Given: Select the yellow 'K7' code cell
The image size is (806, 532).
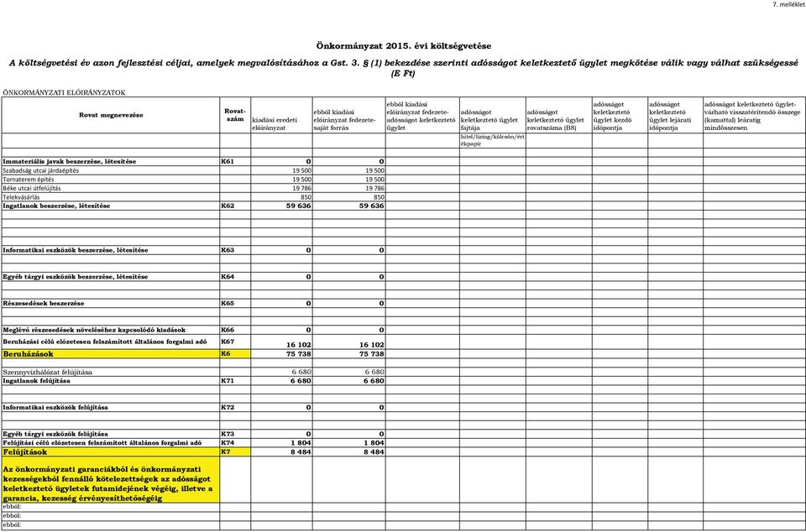Looking at the screenshot, I should 235,452.
